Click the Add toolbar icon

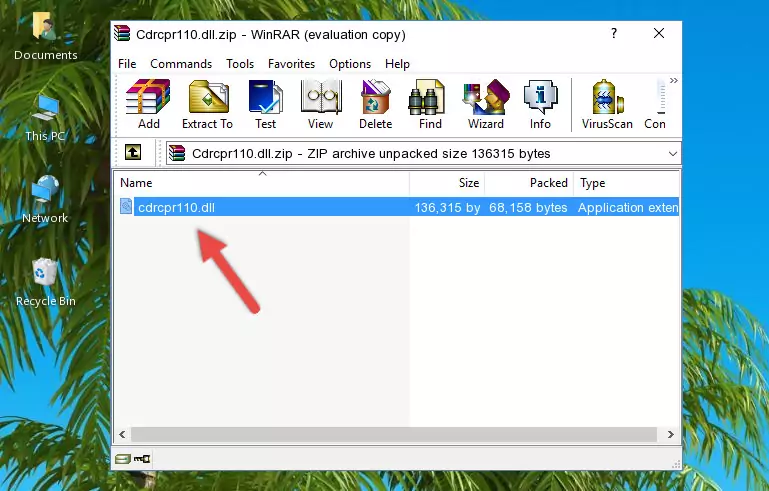click(148, 104)
